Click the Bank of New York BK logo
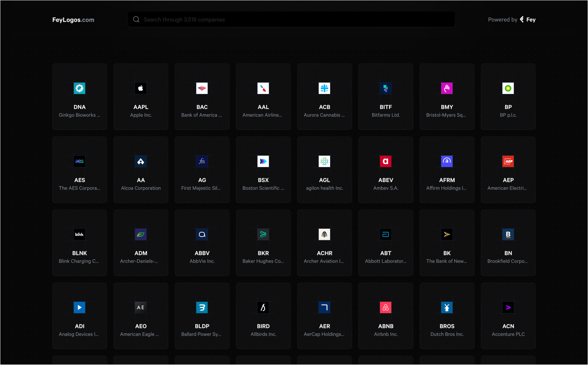Image resolution: width=588 pixels, height=365 pixels. [447, 234]
